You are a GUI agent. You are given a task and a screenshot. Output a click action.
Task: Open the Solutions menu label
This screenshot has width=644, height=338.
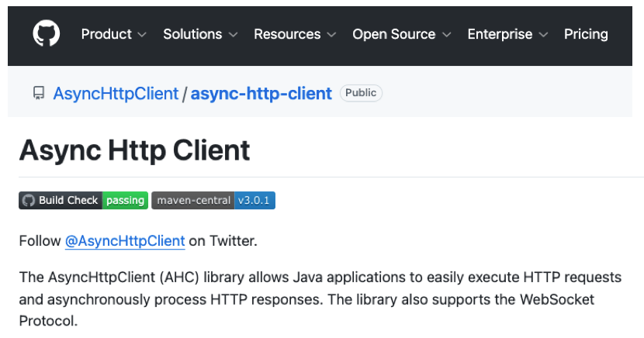pos(192,34)
